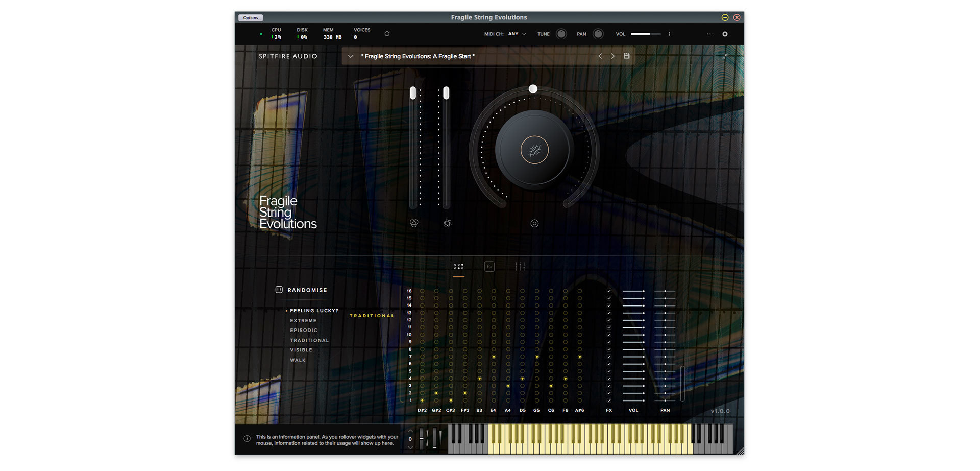Open the preset browser chevron

click(x=351, y=56)
